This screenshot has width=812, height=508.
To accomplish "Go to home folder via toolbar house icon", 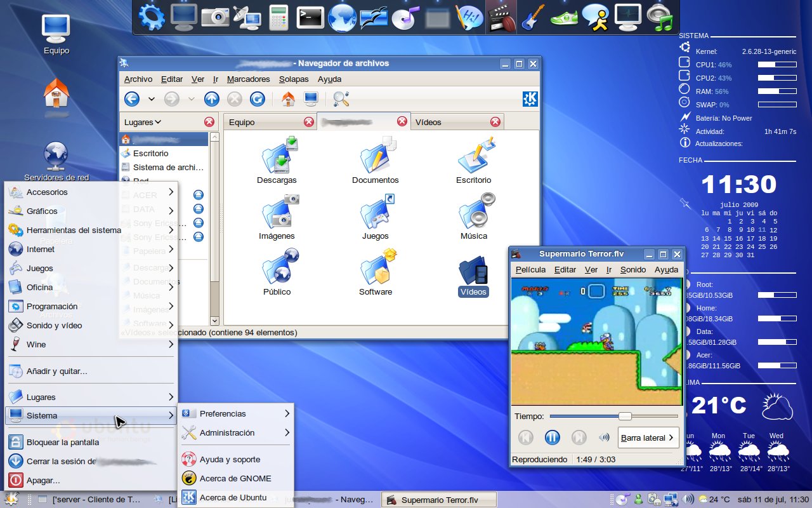I will 288,99.
